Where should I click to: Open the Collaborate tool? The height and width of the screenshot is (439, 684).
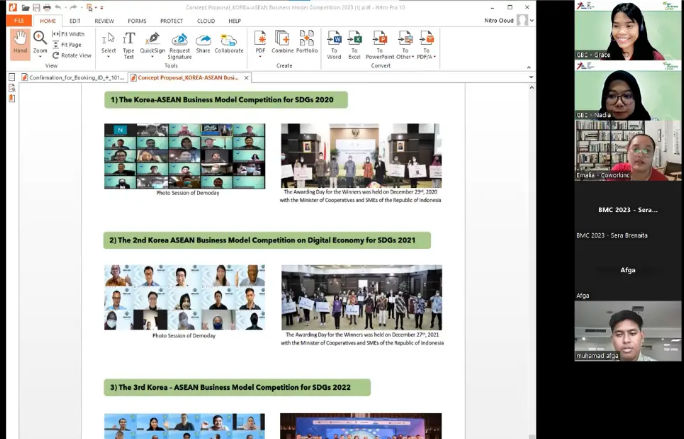click(229, 42)
